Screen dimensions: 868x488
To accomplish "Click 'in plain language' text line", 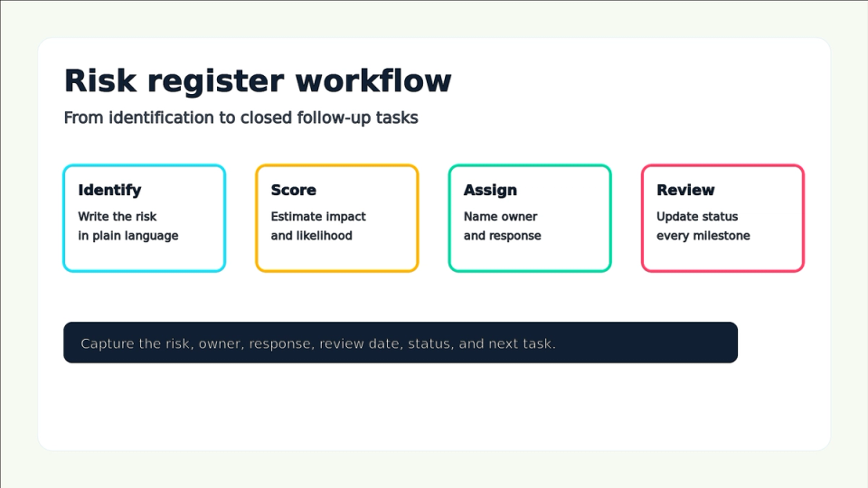I will (128, 236).
